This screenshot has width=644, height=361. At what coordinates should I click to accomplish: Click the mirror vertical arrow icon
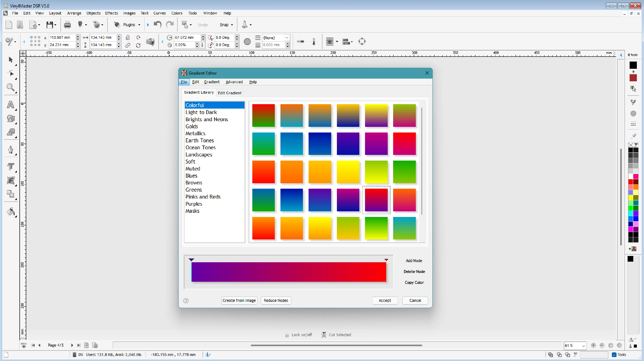(x=314, y=42)
